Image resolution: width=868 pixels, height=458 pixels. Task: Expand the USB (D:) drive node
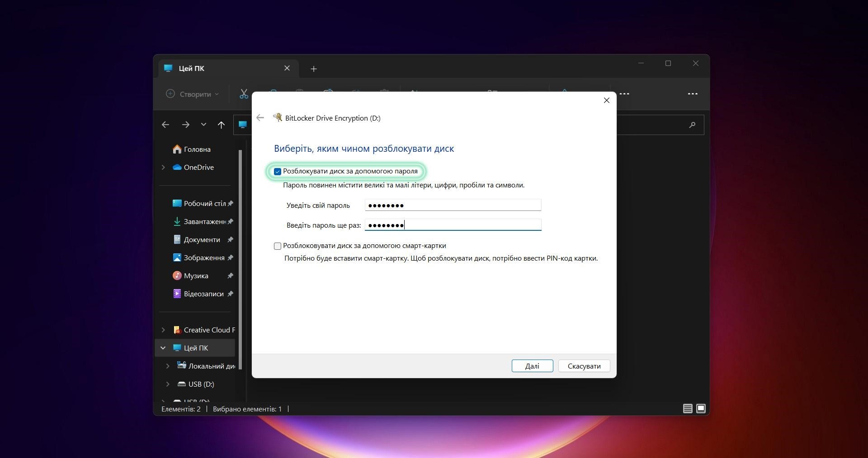point(168,384)
